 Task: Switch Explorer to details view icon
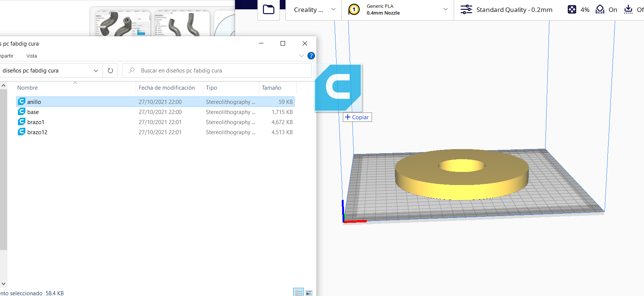298,292
